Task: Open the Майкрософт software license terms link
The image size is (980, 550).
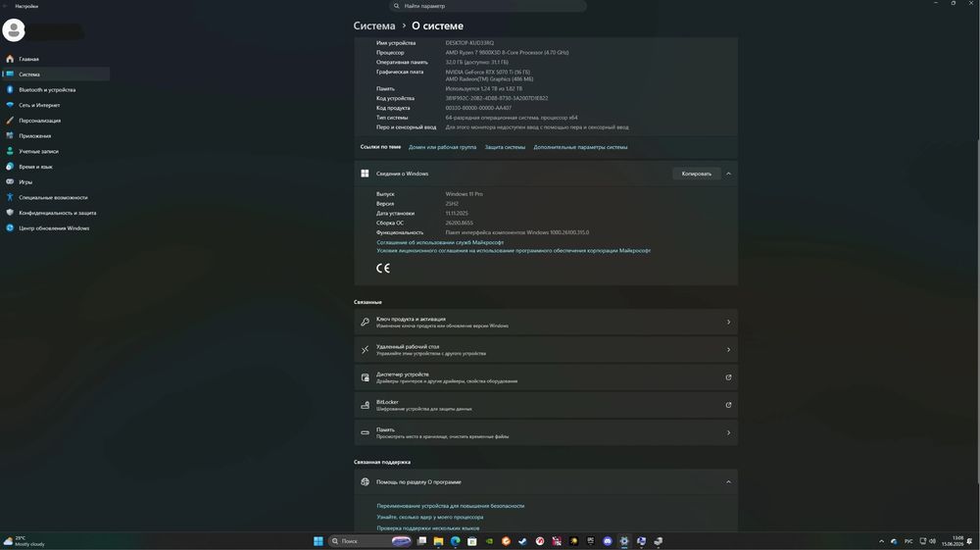Action: pos(514,251)
